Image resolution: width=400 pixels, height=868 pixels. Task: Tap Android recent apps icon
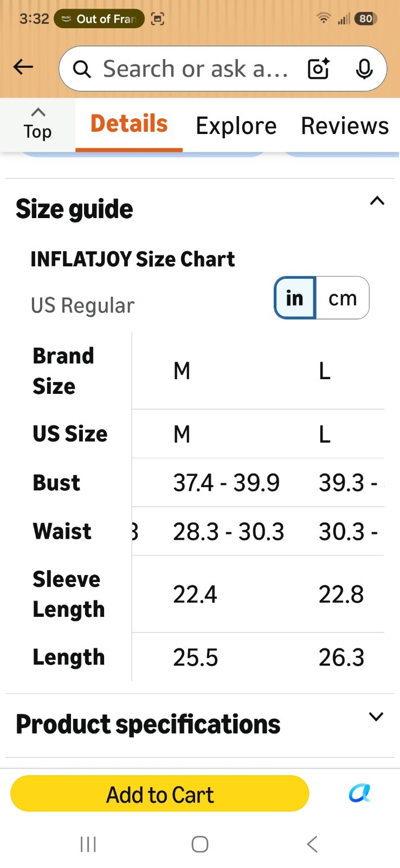88,844
